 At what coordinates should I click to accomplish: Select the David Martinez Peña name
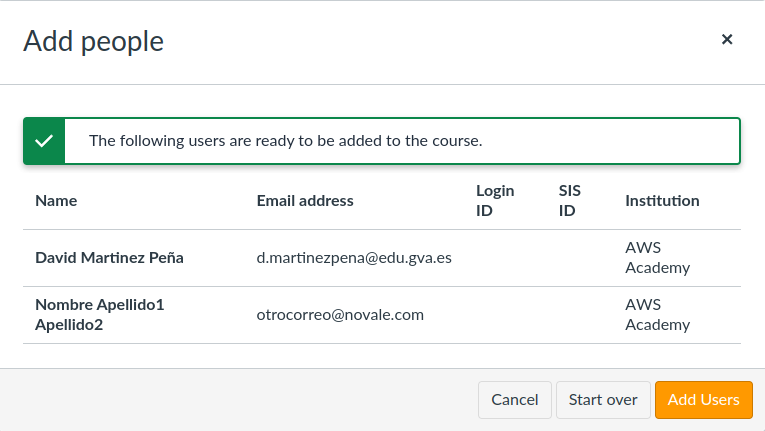[x=109, y=258]
